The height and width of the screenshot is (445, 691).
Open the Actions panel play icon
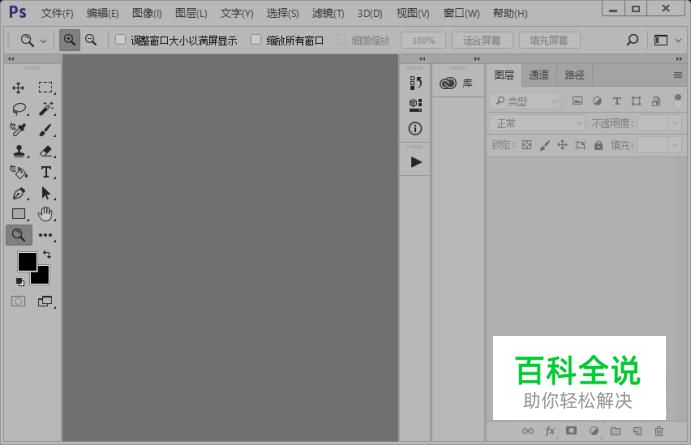coord(416,162)
